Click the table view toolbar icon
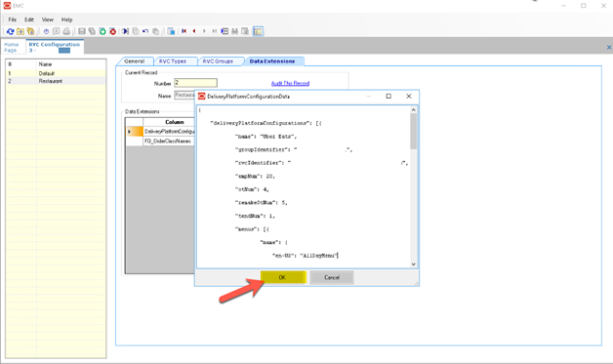Image resolution: width=613 pixels, height=364 pixels. click(x=245, y=31)
